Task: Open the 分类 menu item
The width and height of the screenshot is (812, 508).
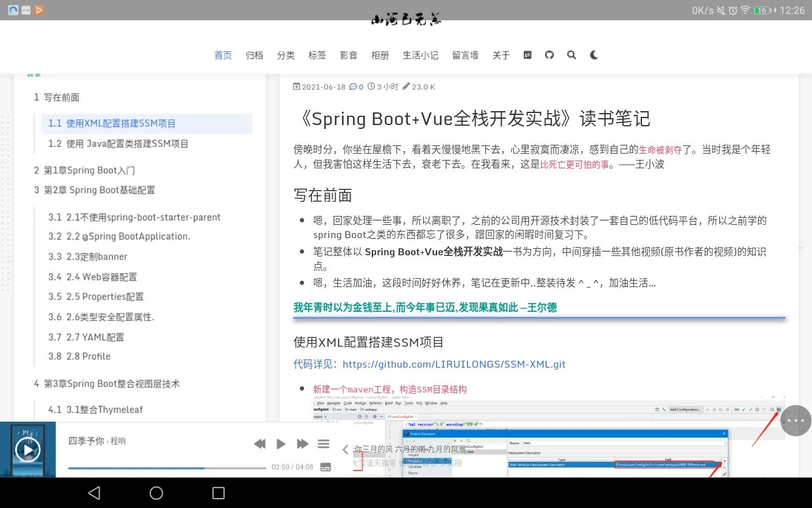Action: click(286, 55)
